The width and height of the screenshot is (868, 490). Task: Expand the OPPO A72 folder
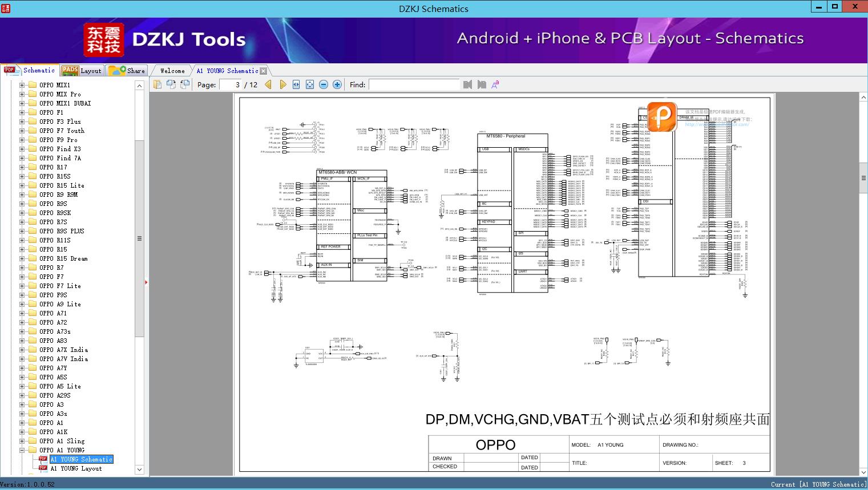pos(22,322)
